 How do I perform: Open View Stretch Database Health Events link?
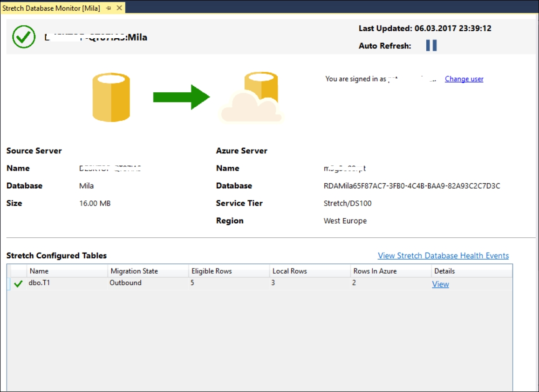pyautogui.click(x=443, y=255)
